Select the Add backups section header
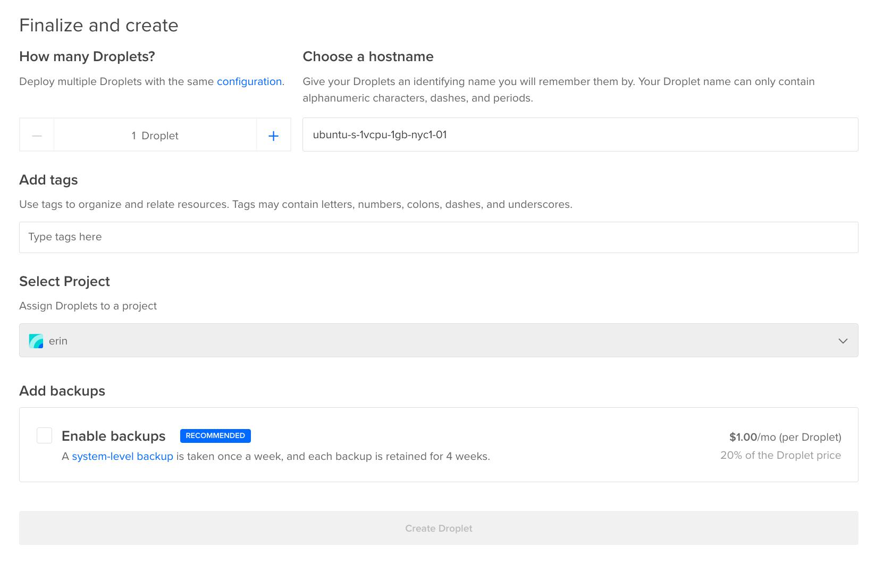Viewport: 892px width, 588px height. [x=62, y=391]
